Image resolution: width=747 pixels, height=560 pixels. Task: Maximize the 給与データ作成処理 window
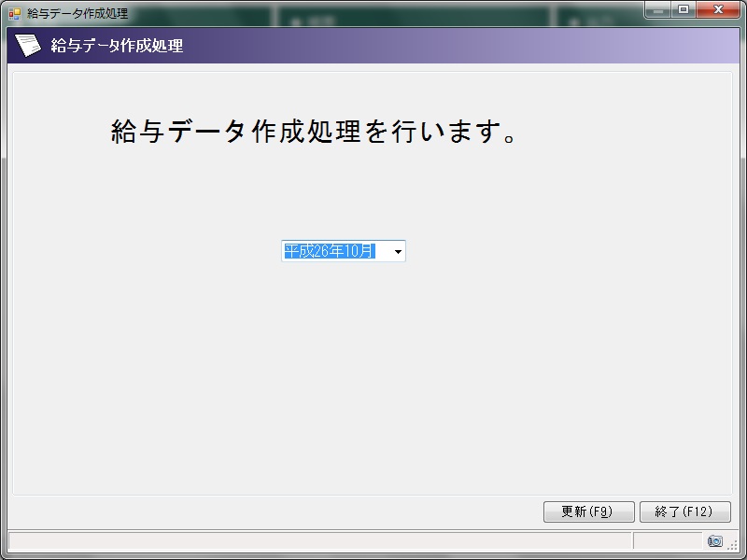coord(684,10)
